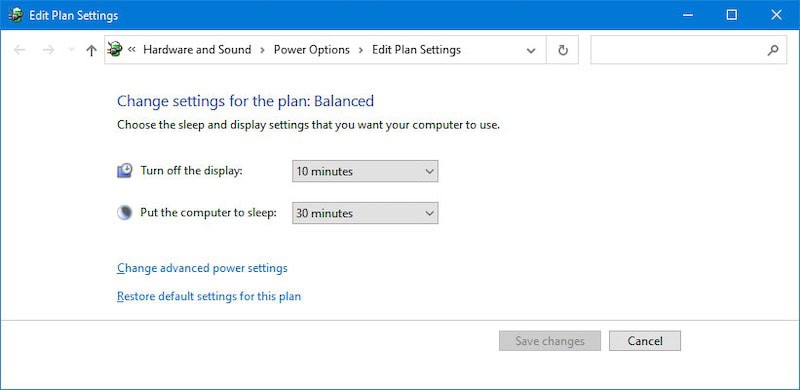Click the sleep moon icon
Screen dimensions: 800x390
[124, 213]
